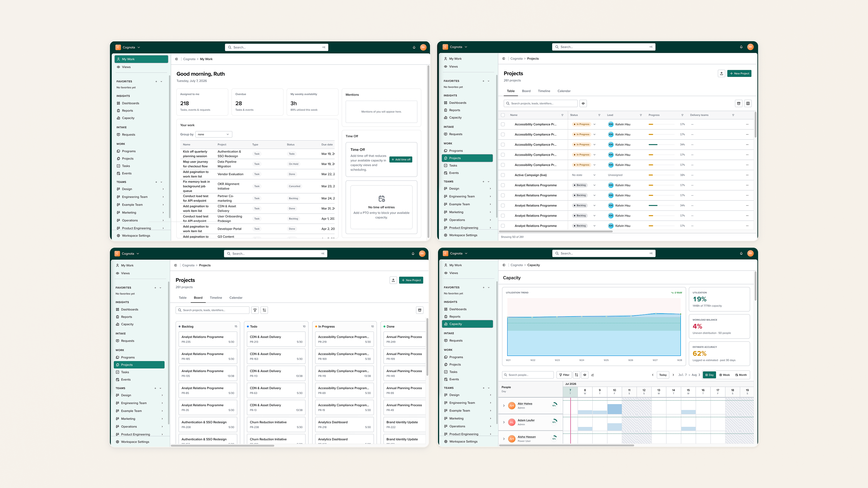This screenshot has height=488, width=868.
Task: Click Add time off button
Action: 401,160
